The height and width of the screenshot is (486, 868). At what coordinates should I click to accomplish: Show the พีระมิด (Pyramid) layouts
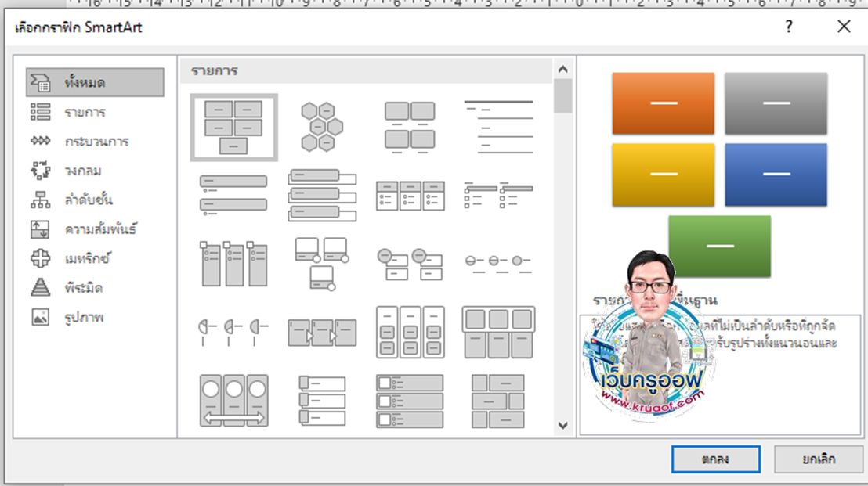click(x=83, y=288)
